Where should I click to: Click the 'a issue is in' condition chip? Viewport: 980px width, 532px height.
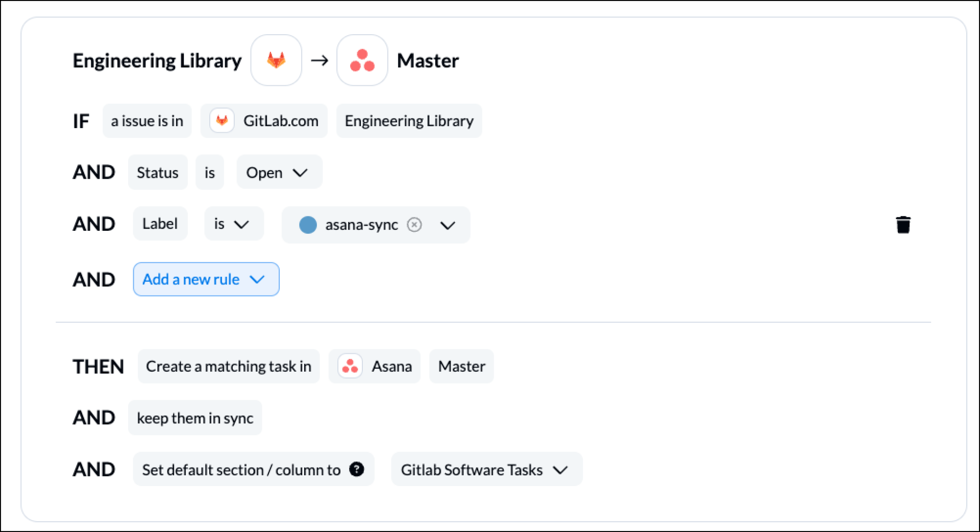coord(147,120)
